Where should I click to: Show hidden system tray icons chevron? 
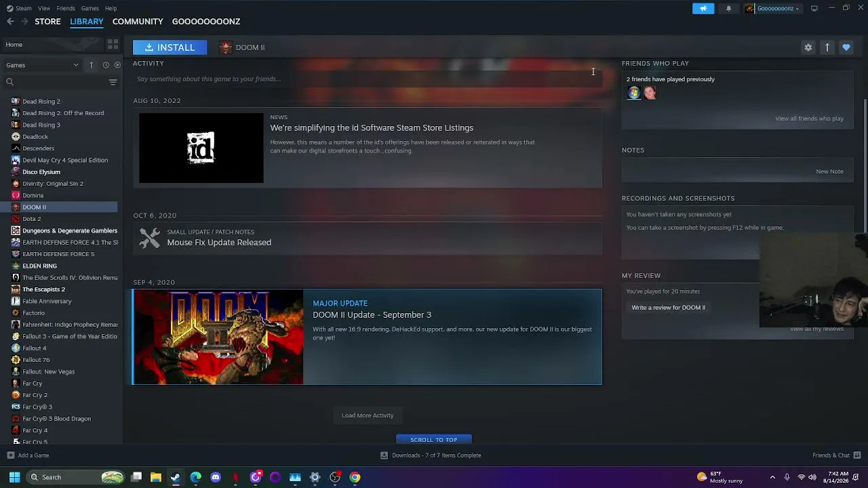pos(772,477)
